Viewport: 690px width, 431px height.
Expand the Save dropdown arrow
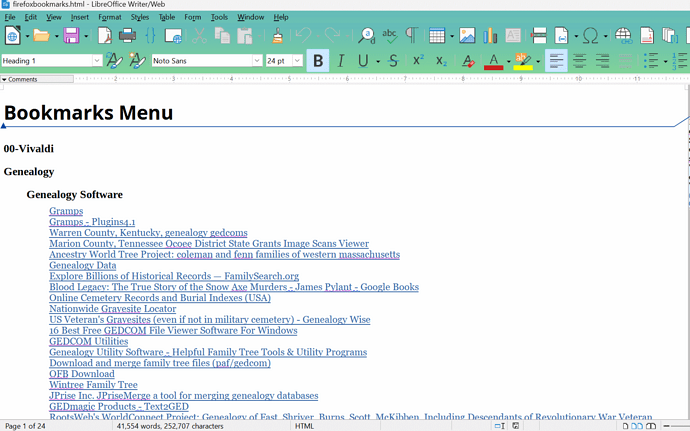click(86, 36)
